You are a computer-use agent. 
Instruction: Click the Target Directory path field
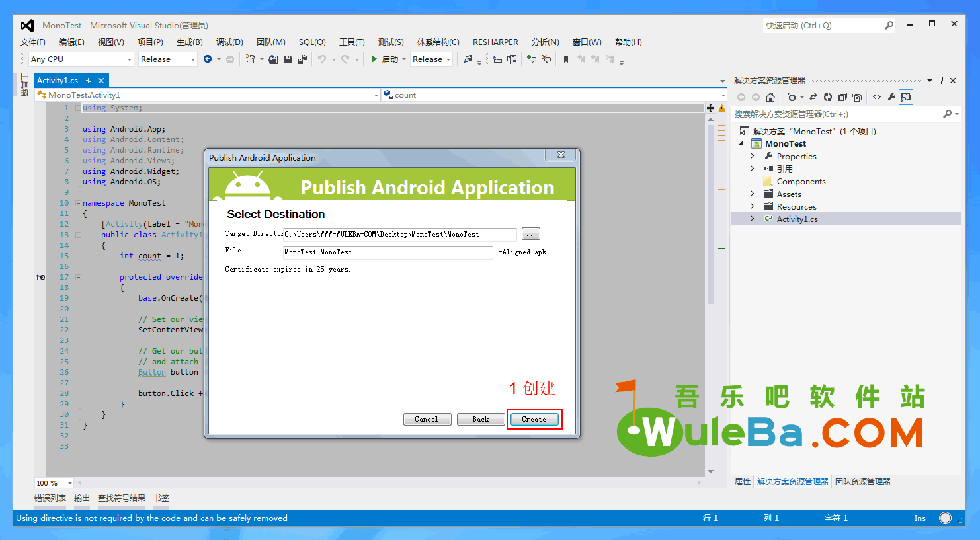399,235
